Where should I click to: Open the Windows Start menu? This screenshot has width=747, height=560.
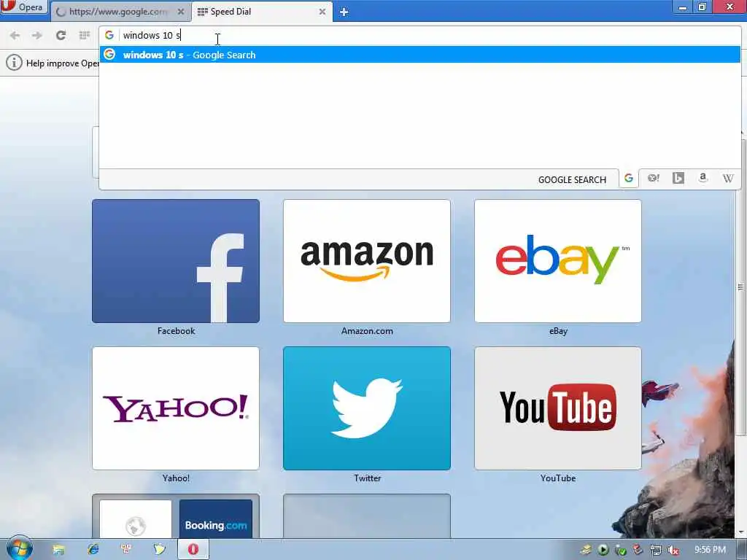(19, 549)
